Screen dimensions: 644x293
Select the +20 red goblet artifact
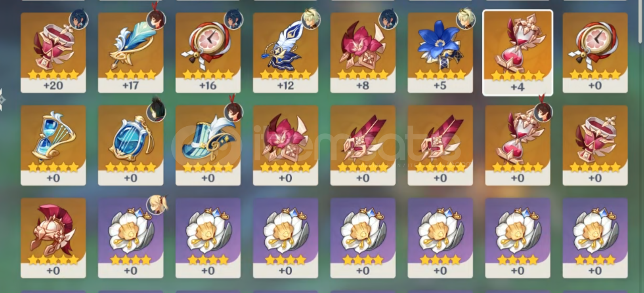pos(53,53)
